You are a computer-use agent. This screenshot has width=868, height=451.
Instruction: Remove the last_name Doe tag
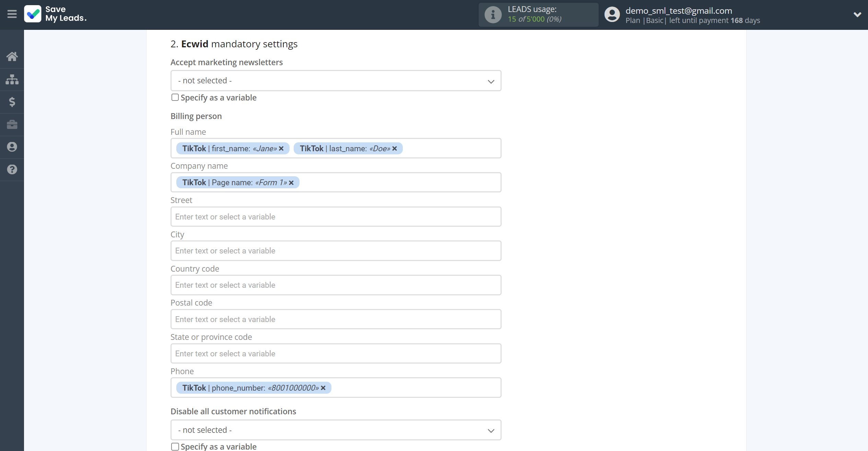coord(395,149)
